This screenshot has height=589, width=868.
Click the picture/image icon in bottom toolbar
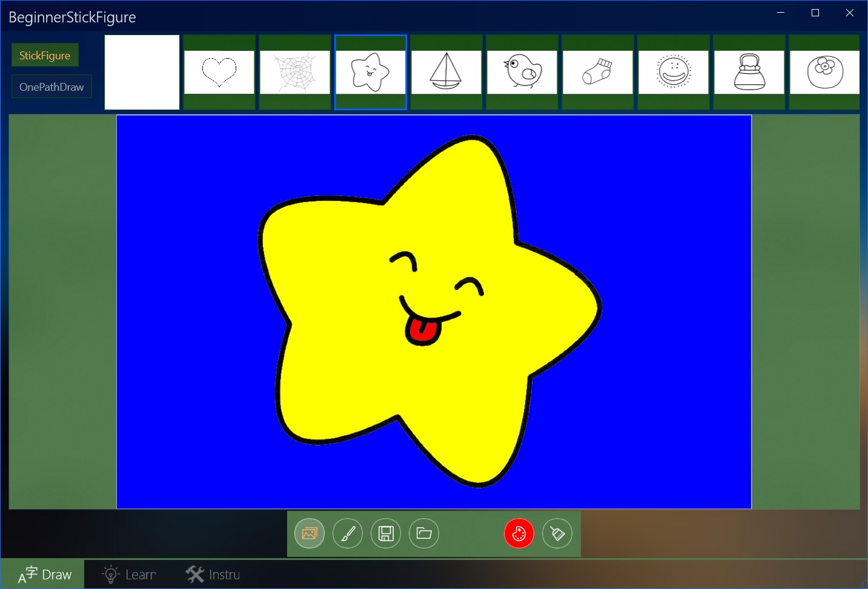point(310,533)
